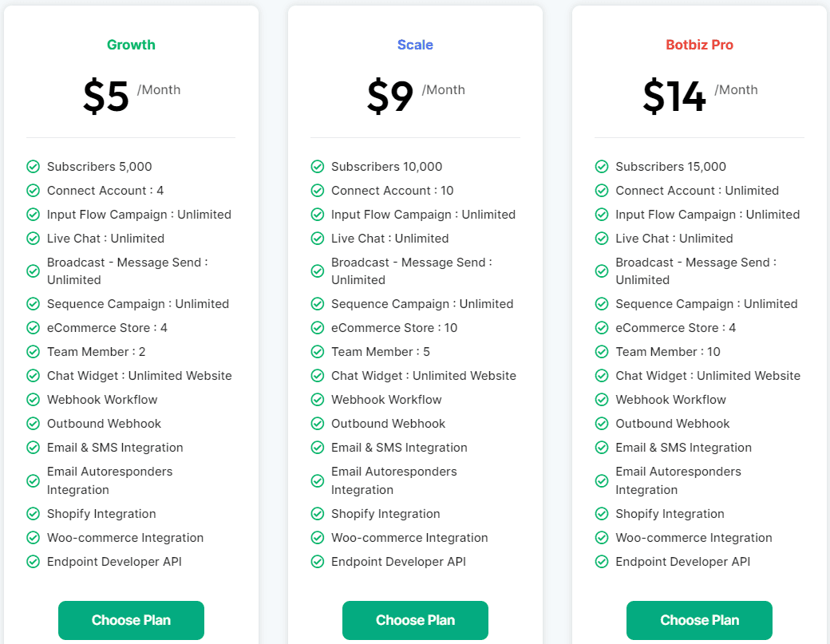
Task: Click Choose Plan for the Scale plan
Action: point(415,620)
